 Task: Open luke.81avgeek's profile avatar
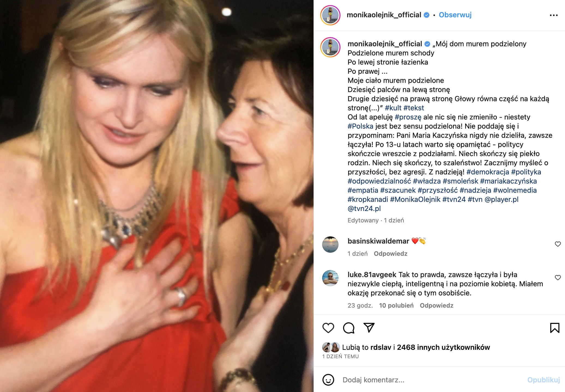[330, 278]
